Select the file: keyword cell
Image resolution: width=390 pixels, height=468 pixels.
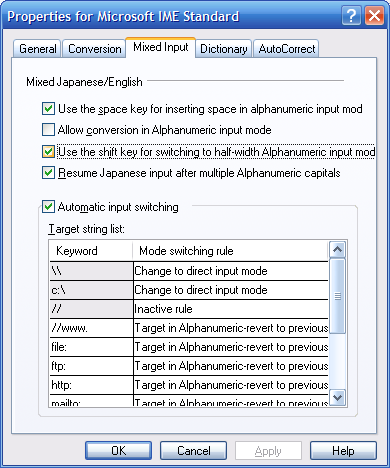tap(91, 347)
